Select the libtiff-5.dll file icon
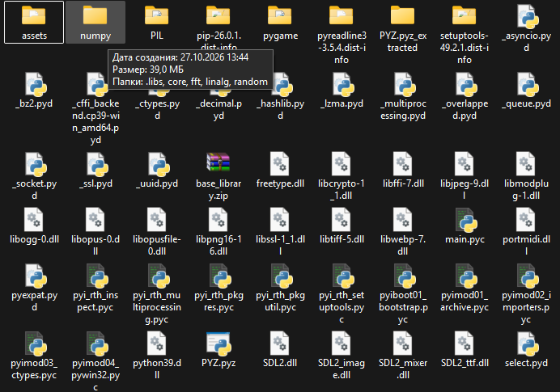Screen dimensions: 560x392 (x=341, y=220)
